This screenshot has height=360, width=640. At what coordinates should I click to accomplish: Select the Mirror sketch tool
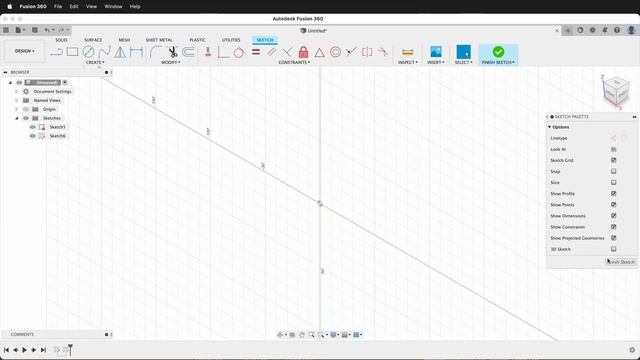click(120, 52)
